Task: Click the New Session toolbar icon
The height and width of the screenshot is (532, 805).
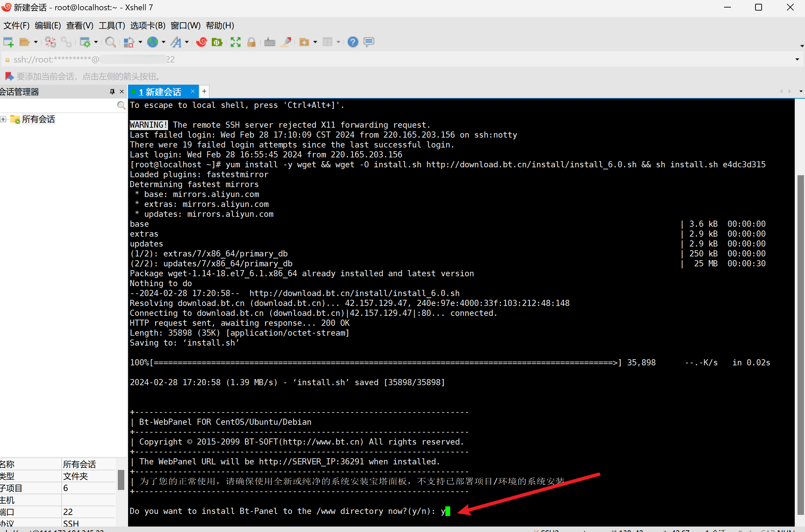Action: point(8,42)
